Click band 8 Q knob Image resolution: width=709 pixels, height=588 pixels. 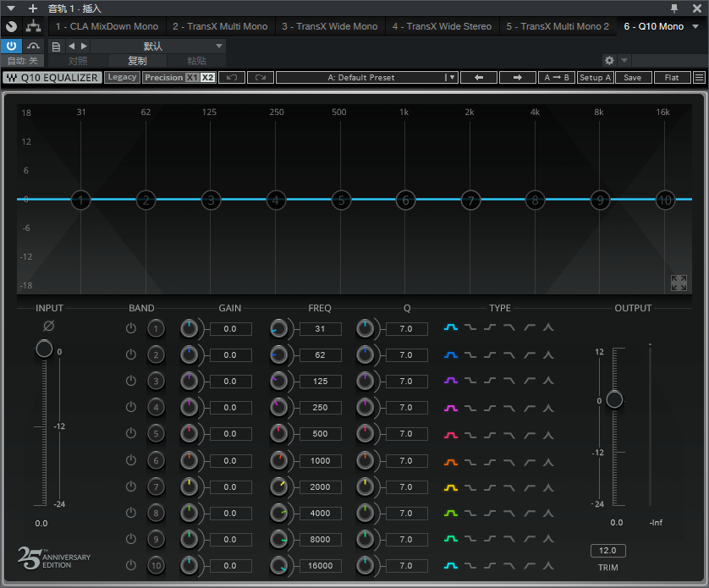click(x=365, y=513)
